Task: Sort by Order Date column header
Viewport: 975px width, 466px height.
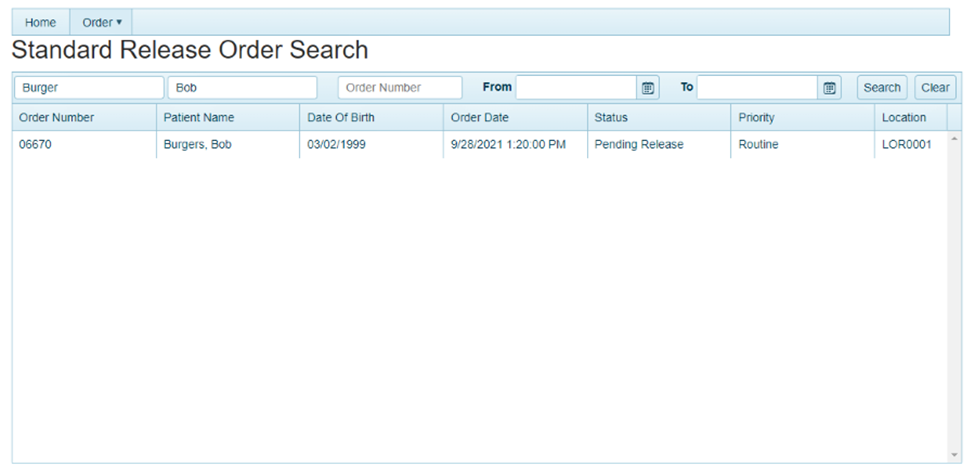Action: click(480, 118)
